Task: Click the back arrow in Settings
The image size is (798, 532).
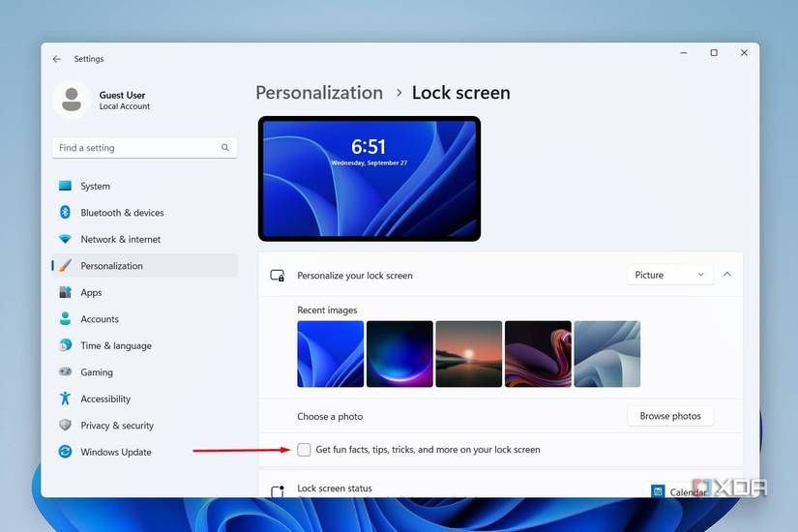Action: 56,59
